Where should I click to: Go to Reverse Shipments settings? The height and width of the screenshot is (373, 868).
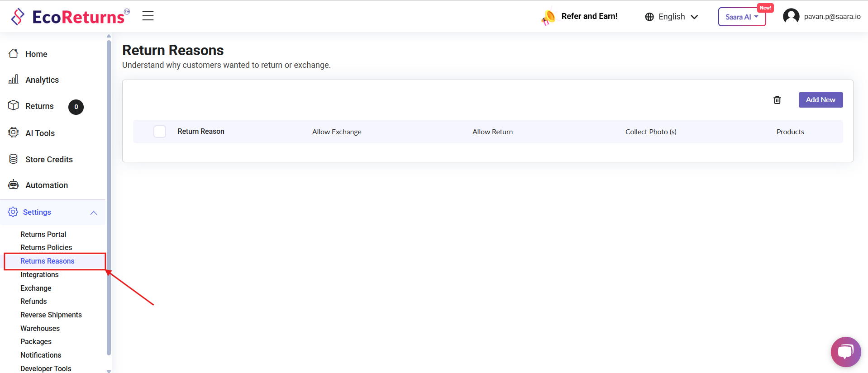(x=51, y=315)
